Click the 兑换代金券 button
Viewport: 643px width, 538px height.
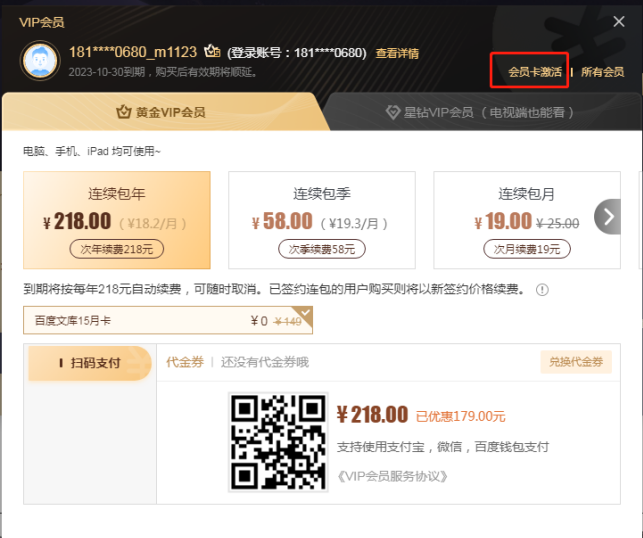[577, 362]
